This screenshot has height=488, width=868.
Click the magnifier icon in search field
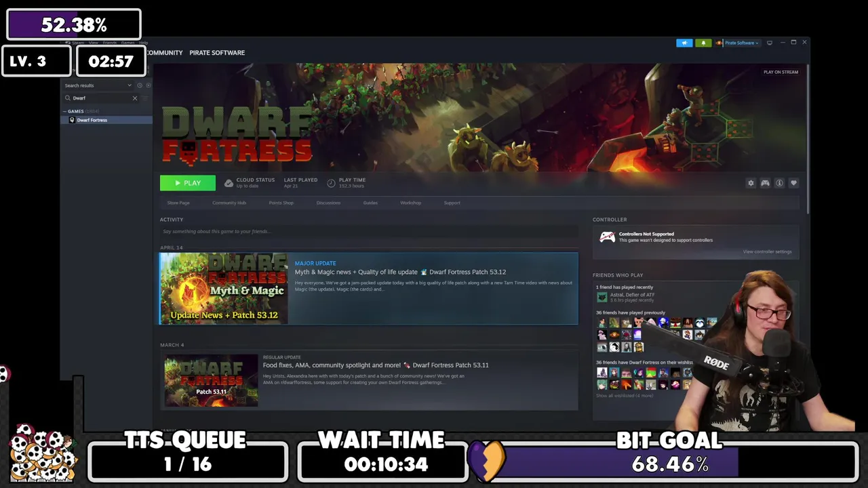pos(68,98)
